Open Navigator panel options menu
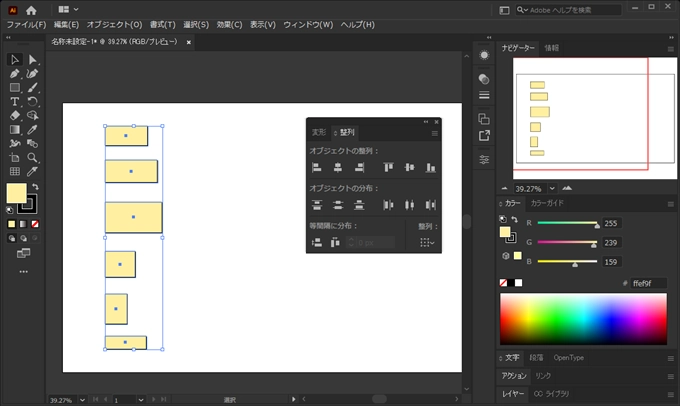 pyautogui.click(x=670, y=49)
